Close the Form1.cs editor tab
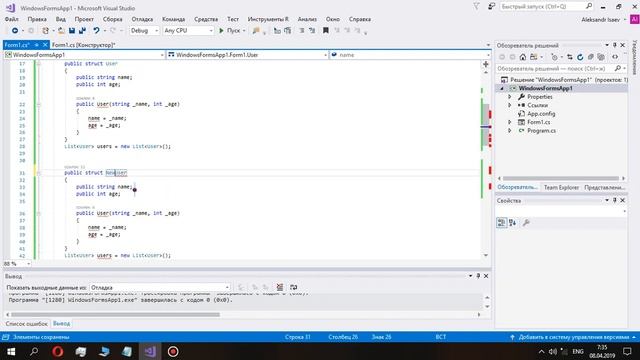640x360 pixels. tap(45, 45)
